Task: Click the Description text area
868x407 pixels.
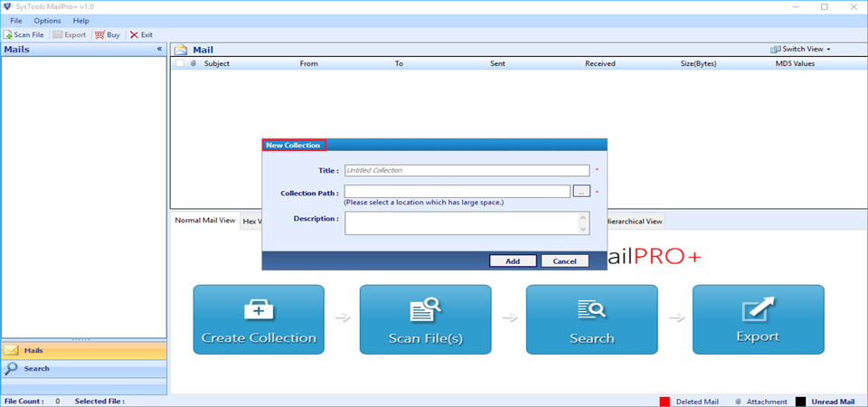Action: pyautogui.click(x=467, y=223)
